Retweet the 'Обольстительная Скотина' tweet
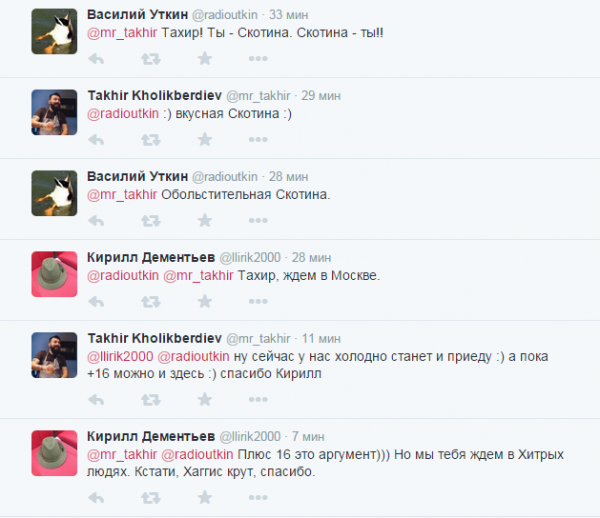 pos(151,221)
